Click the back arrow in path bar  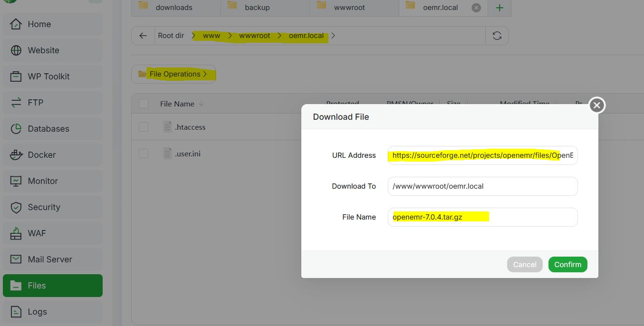click(143, 36)
